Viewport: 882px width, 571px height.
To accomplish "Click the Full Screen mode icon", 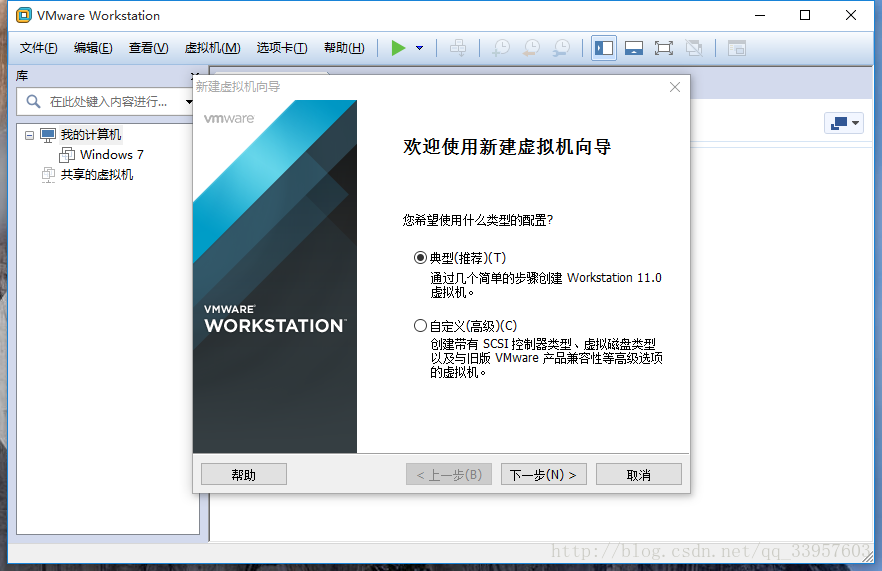I will pos(664,48).
